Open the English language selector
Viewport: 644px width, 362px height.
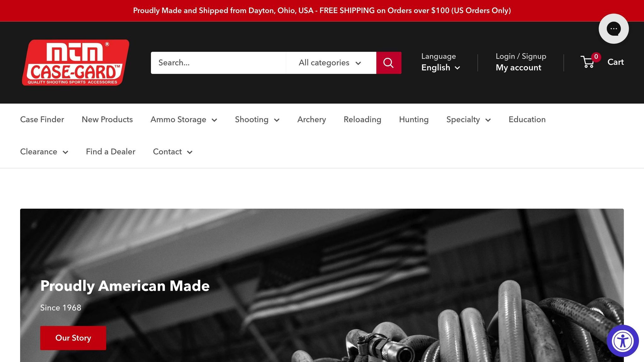click(441, 68)
